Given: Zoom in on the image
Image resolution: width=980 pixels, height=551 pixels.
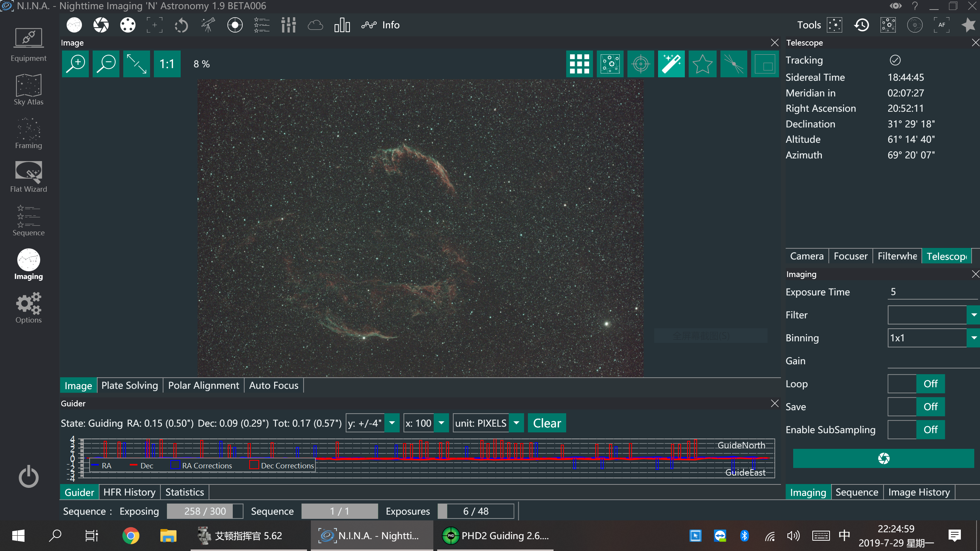Looking at the screenshot, I should pyautogui.click(x=75, y=64).
